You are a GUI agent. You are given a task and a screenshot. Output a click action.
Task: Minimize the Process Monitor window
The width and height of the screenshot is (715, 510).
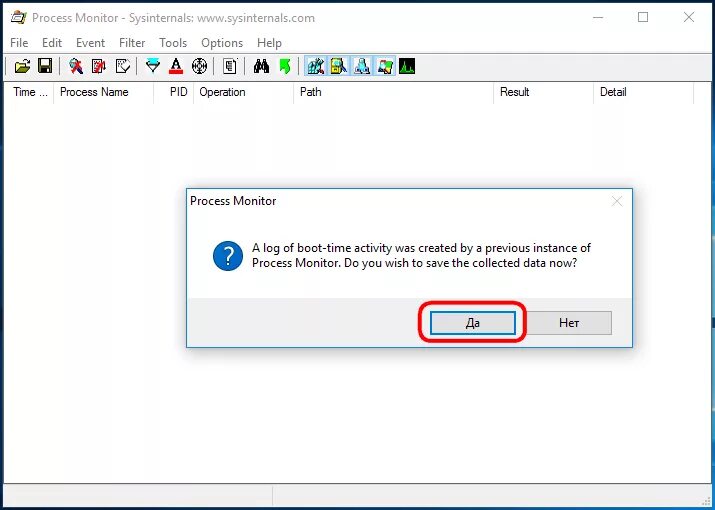pyautogui.click(x=598, y=17)
